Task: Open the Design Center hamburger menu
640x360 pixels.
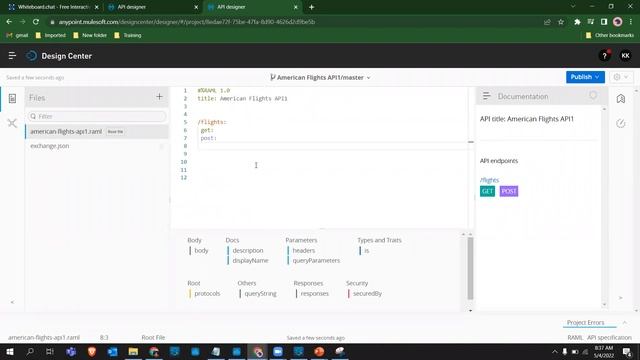Action: pyautogui.click(x=12, y=56)
